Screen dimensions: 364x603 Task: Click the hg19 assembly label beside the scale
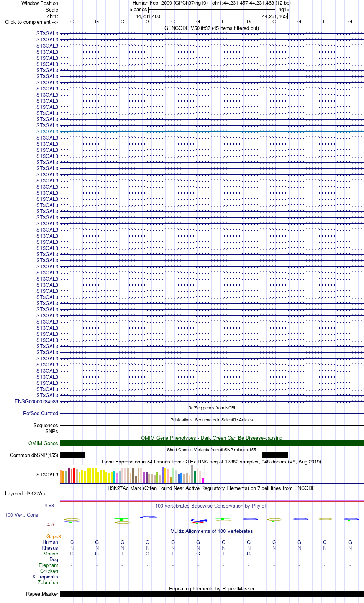(x=284, y=9)
